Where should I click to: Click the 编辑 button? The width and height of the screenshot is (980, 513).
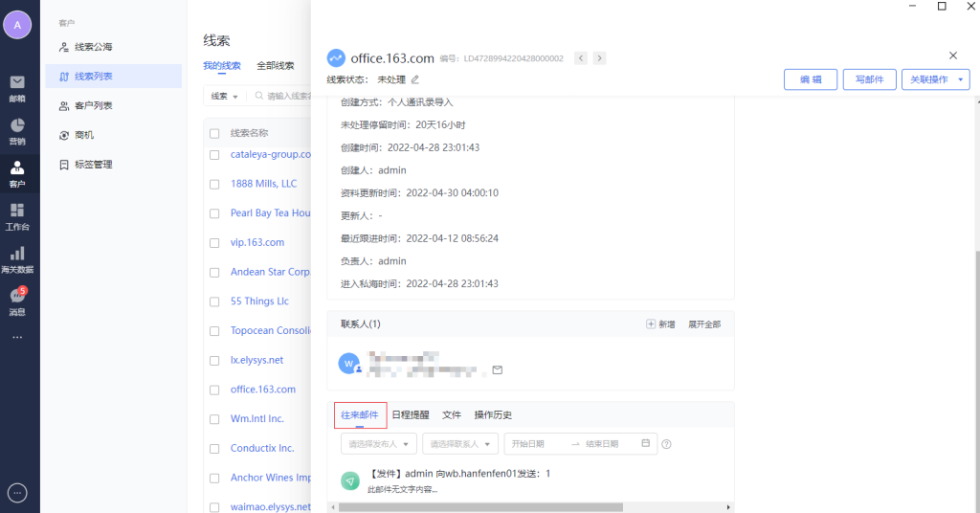[x=811, y=79]
